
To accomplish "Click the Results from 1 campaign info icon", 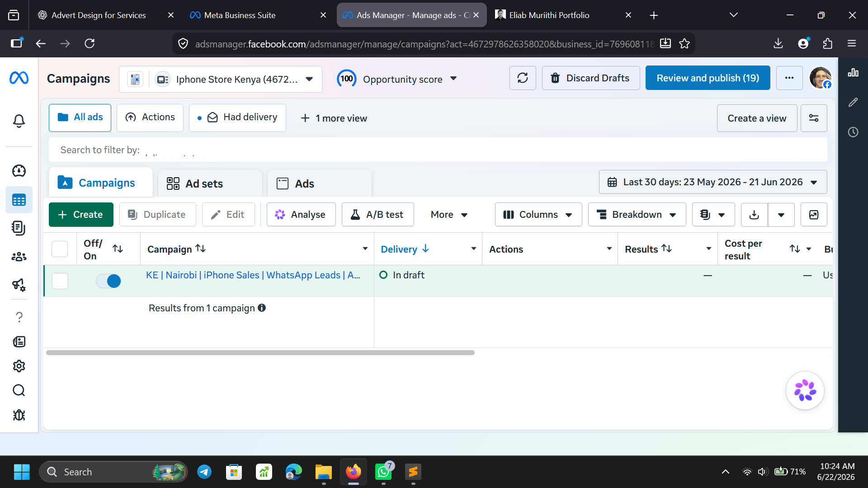I will point(262,308).
